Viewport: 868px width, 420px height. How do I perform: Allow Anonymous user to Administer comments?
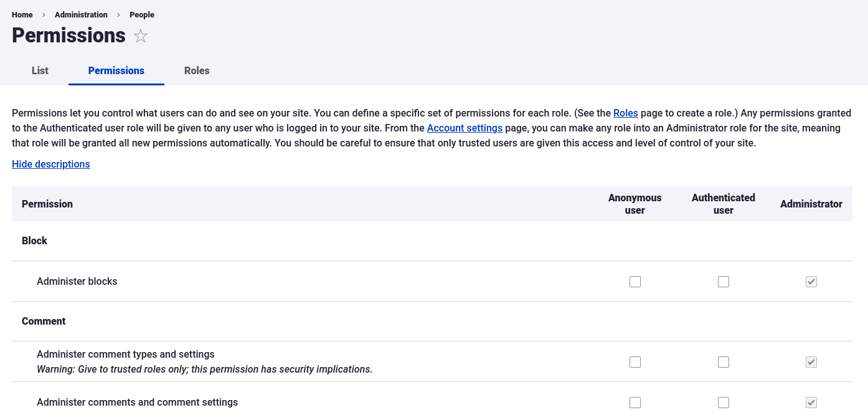(635, 403)
